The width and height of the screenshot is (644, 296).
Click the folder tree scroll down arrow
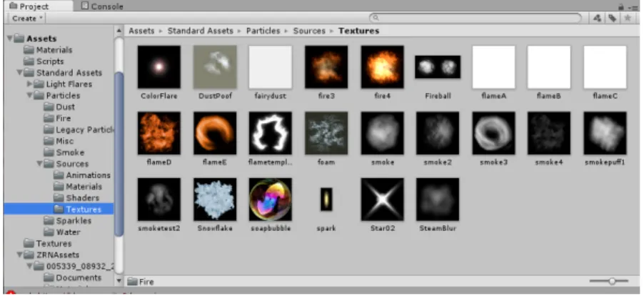(x=119, y=281)
